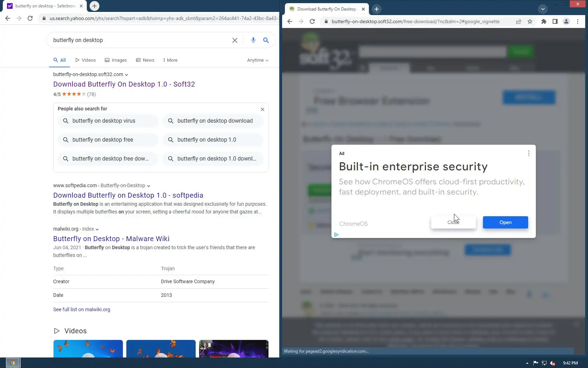The width and height of the screenshot is (588, 368).
Task: Bookmark the Soft32 page with star icon
Action: tap(530, 21)
